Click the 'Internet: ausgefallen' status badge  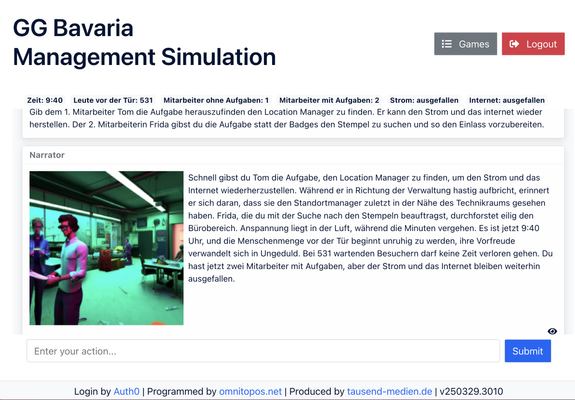507,100
